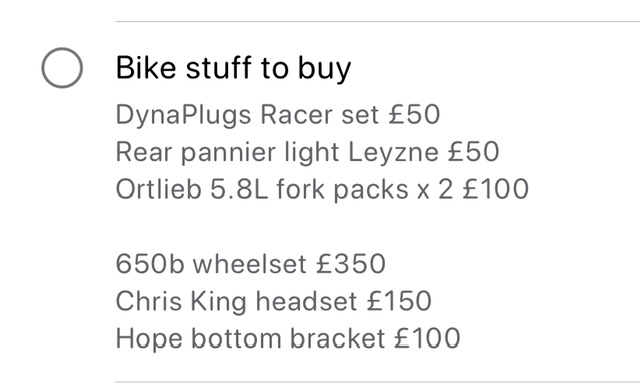Screen dimensions: 640x387
Task: Click the £100 price after fork packs
Action: (x=496, y=189)
